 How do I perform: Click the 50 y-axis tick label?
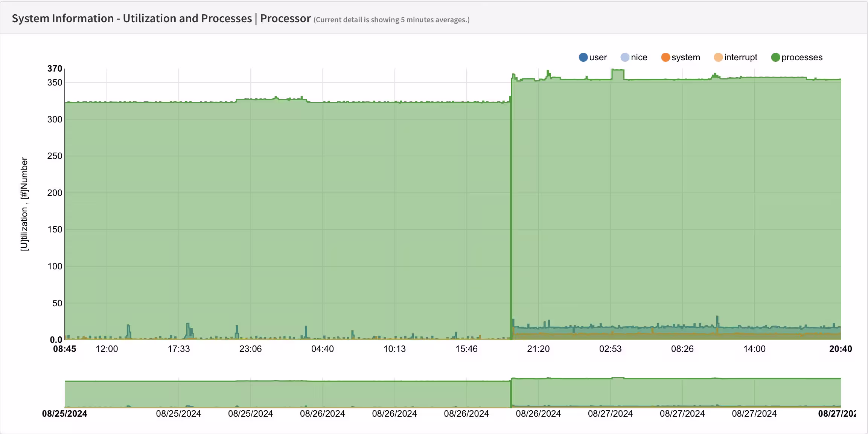click(57, 303)
